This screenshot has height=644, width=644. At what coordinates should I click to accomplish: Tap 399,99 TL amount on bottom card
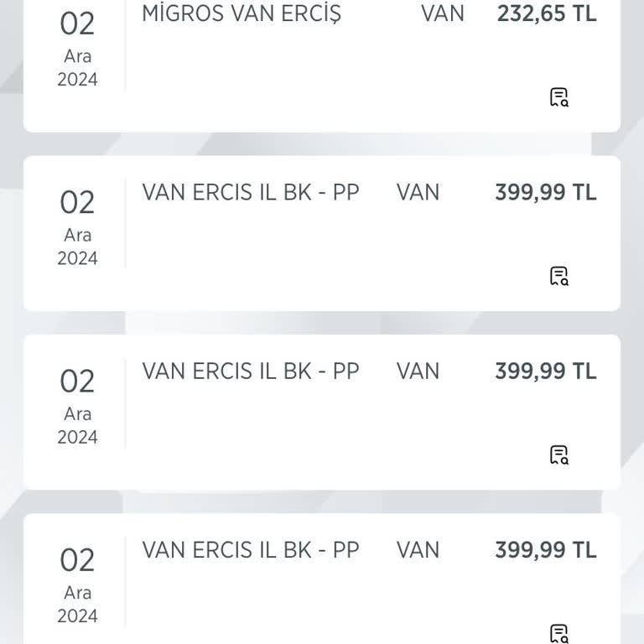click(x=546, y=550)
